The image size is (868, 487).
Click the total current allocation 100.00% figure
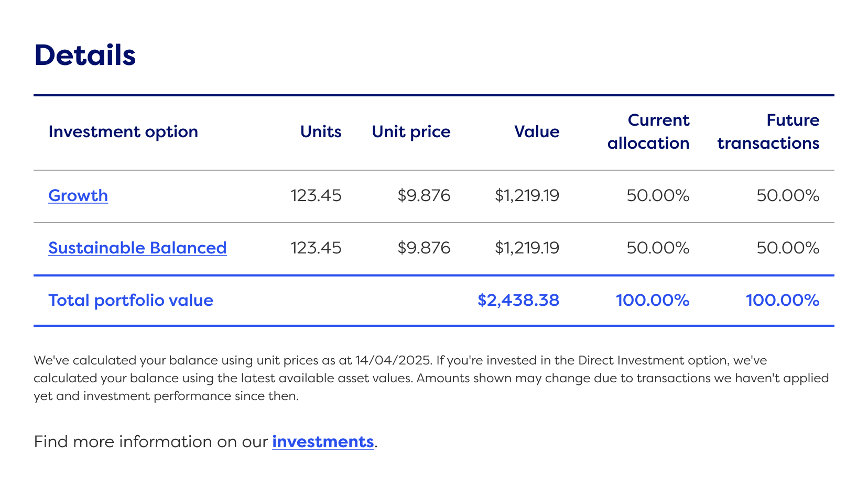[x=652, y=300]
